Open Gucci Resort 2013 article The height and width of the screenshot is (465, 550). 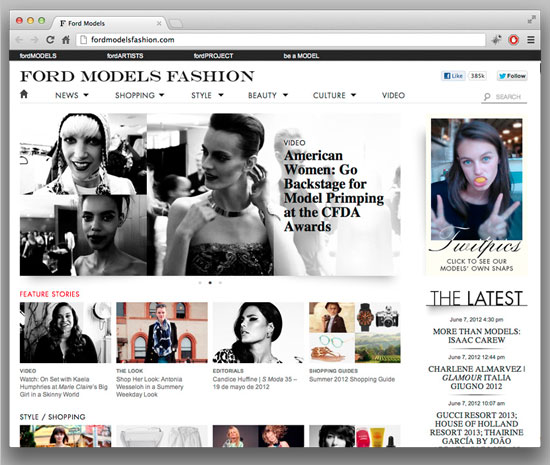pos(476,428)
